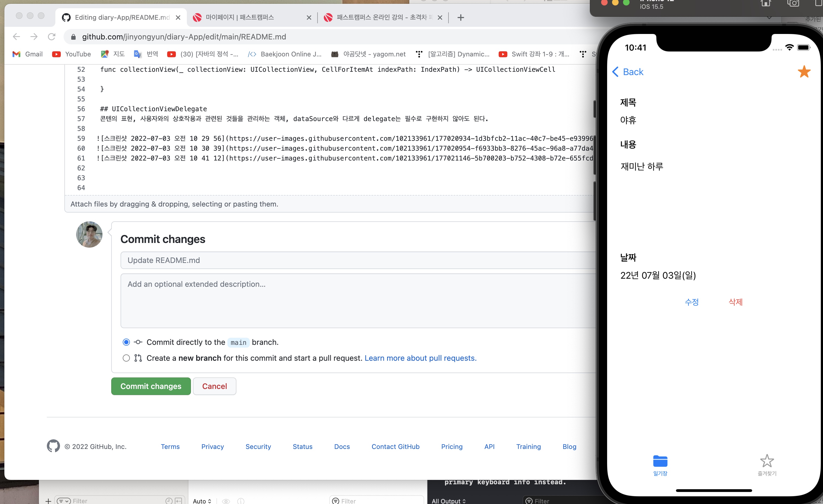Click Chrome forward arrow
Viewport: 823px width, 504px height.
tap(34, 37)
